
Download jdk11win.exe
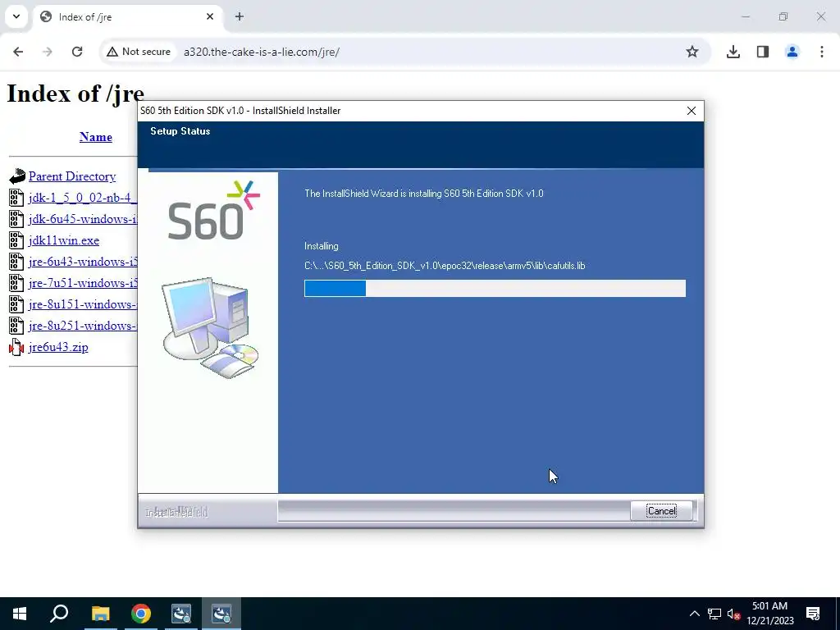point(64,240)
